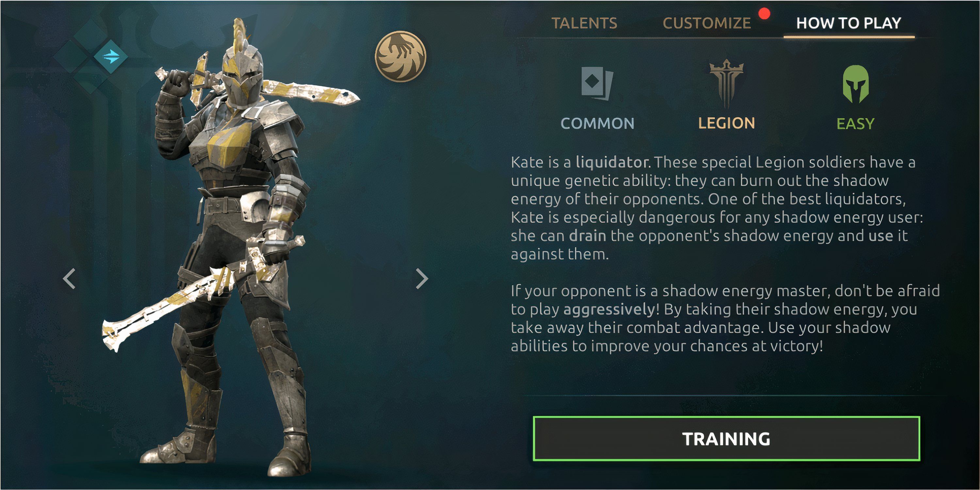Click the green Easy difficulty helmet icon

pyautogui.click(x=856, y=85)
